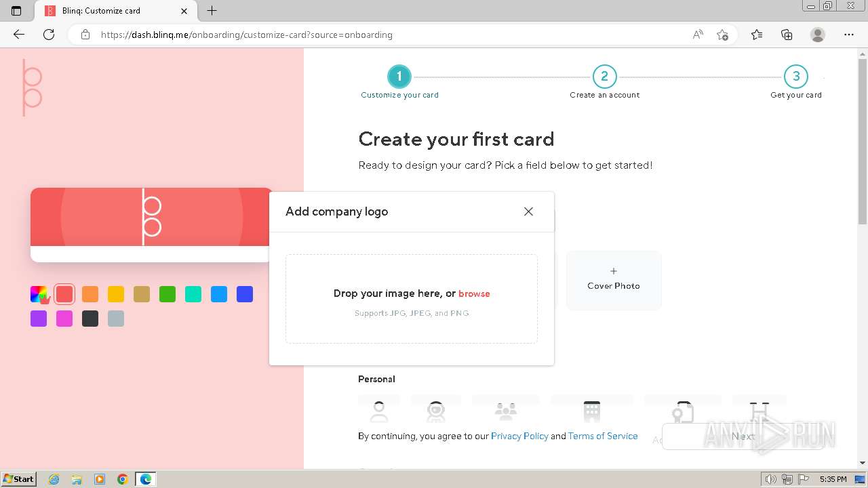Click the card preview thumbnail
Viewport: 868px width, 488px height.
pyautogui.click(x=151, y=225)
